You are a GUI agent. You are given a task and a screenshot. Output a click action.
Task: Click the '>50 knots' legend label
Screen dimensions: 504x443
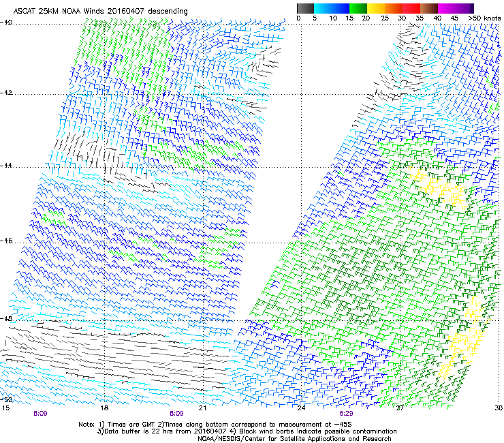click(484, 18)
